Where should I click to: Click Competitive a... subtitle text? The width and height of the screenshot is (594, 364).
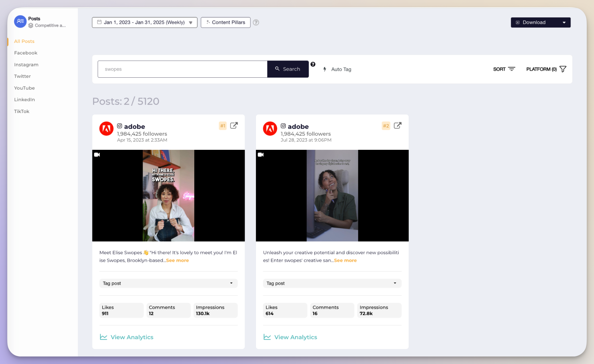coord(50,26)
